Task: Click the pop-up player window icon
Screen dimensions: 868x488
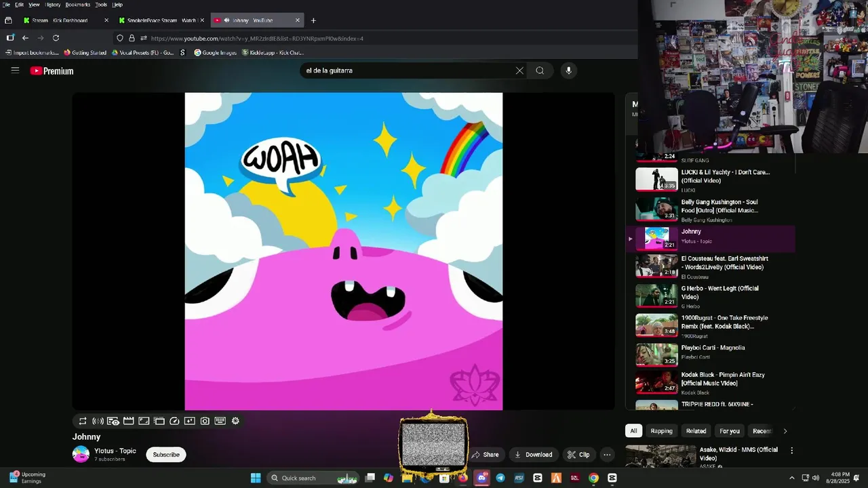Action: [159, 421]
